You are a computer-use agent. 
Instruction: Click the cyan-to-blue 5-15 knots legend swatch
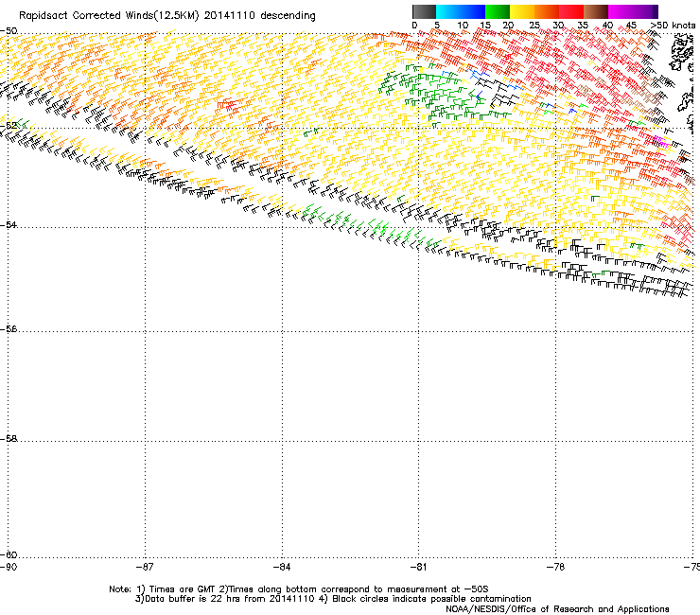coord(461,11)
